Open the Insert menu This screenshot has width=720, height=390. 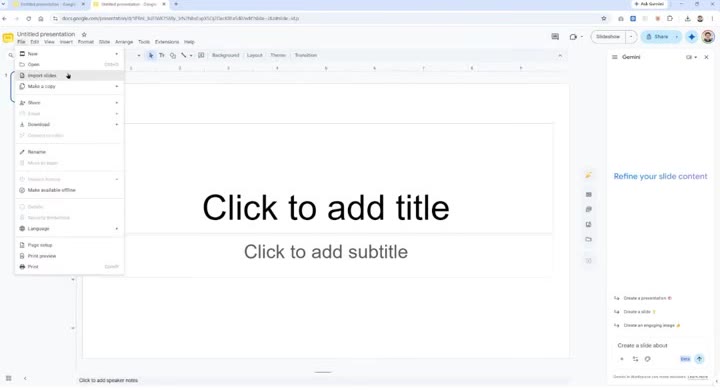point(66,42)
